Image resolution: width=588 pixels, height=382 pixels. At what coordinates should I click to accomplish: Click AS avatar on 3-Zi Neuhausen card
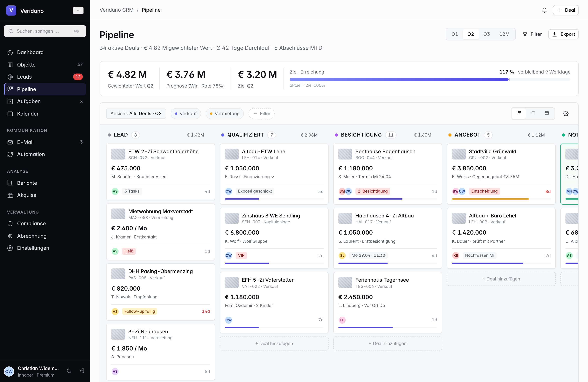[x=115, y=371]
